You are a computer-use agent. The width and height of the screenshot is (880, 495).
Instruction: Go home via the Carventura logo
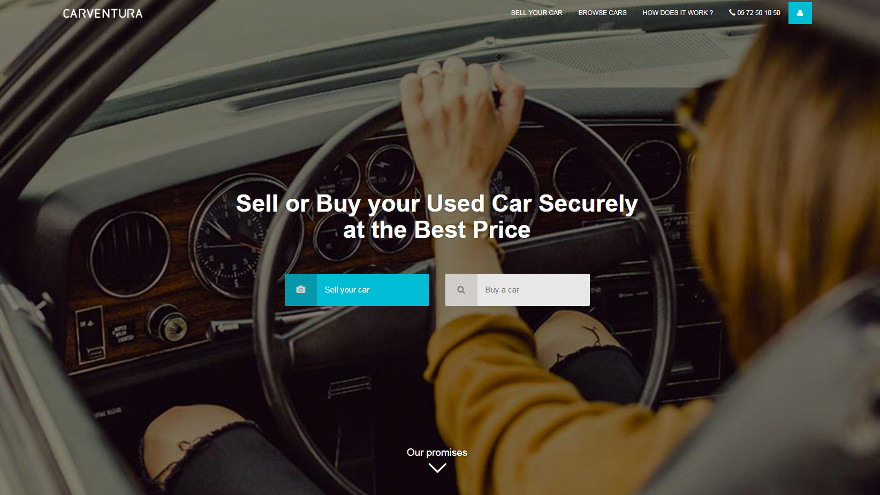click(x=102, y=13)
